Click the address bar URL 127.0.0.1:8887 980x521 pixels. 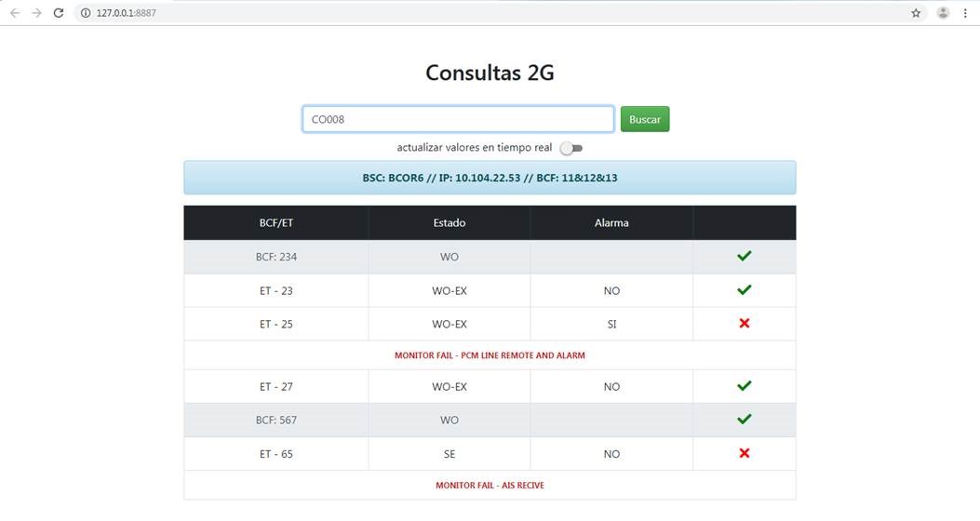pos(127,12)
